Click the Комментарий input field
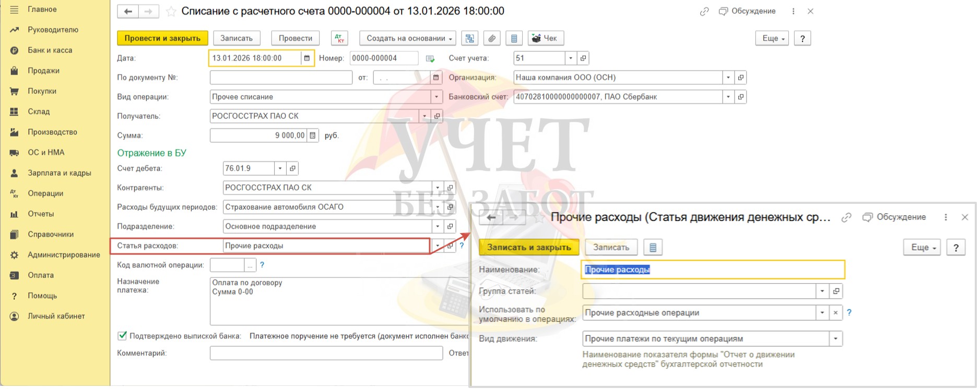This screenshot has height=389, width=980. pos(326,353)
